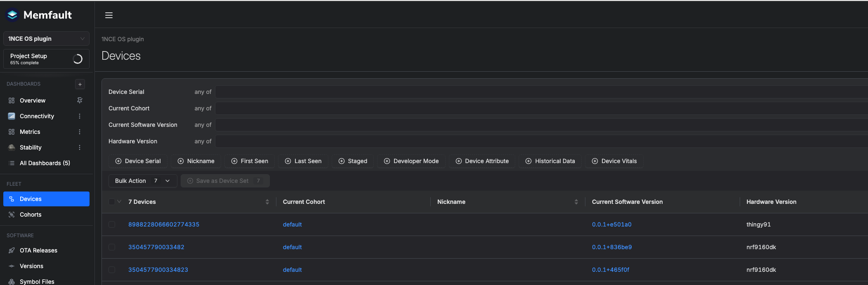
Task: Sort by Nickname column sort arrows
Action: (x=576, y=202)
